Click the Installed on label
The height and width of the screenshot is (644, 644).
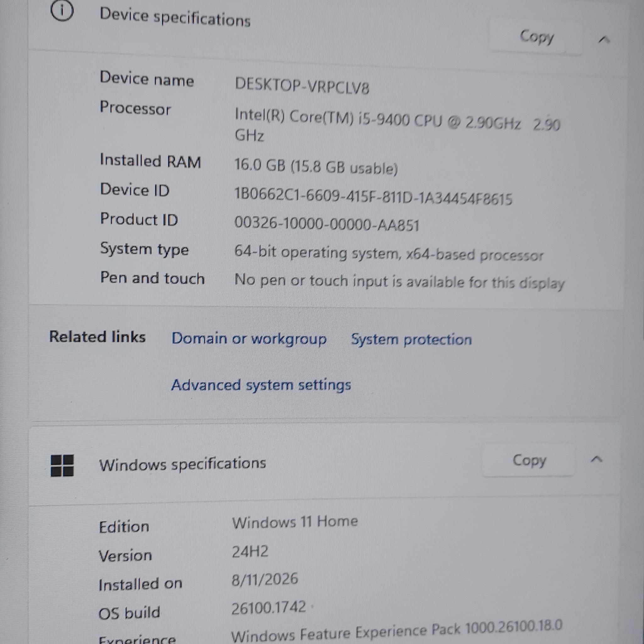pos(140,585)
